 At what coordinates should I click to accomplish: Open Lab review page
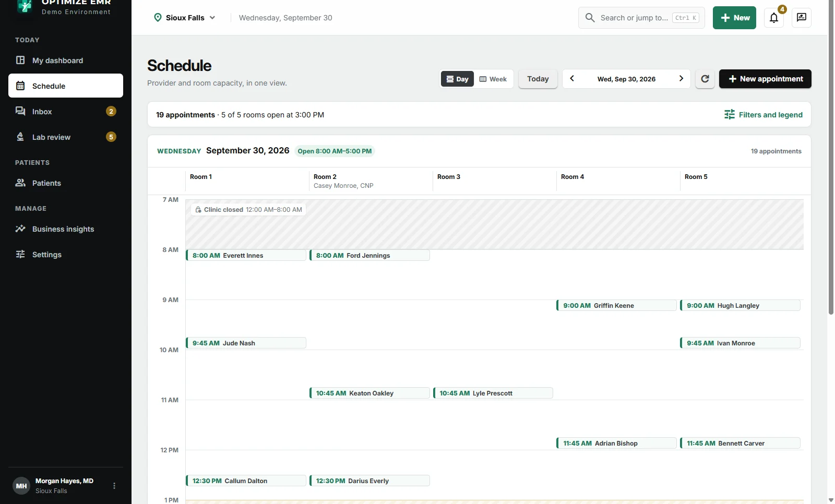pyautogui.click(x=66, y=137)
